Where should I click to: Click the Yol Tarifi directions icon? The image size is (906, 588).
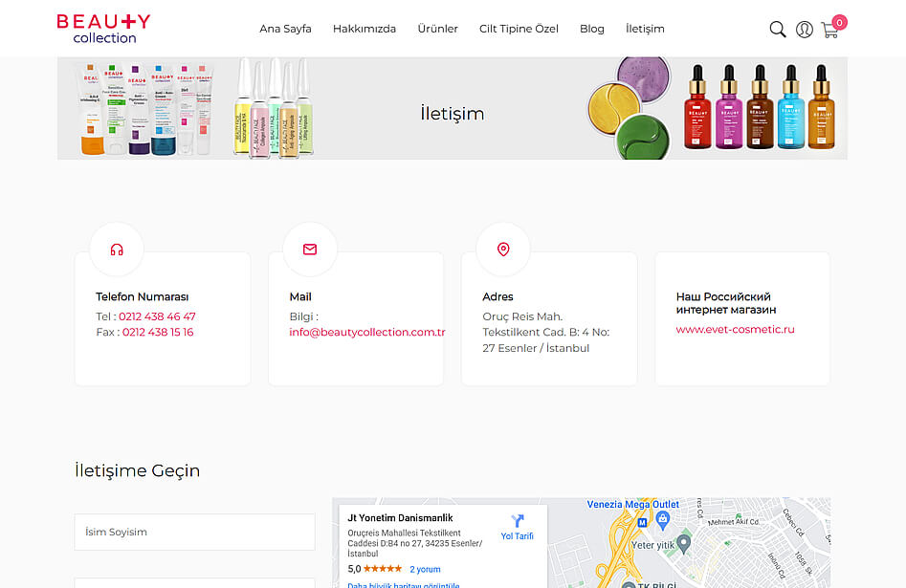[x=518, y=521]
